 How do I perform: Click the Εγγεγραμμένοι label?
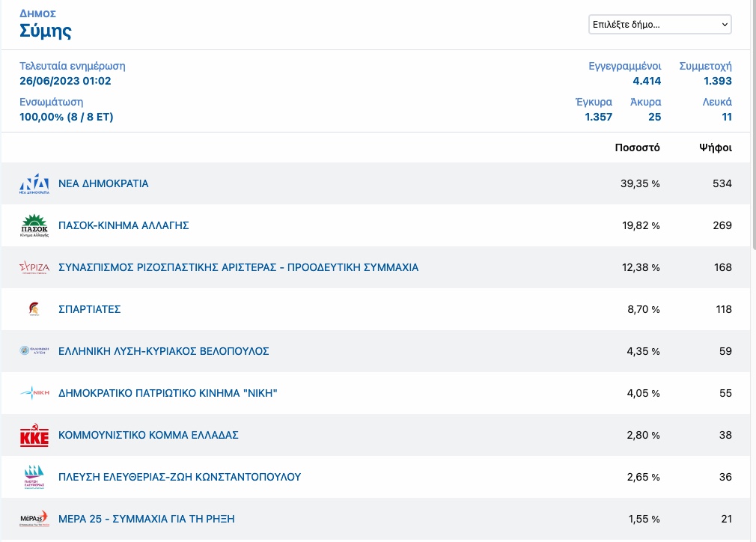(x=624, y=66)
